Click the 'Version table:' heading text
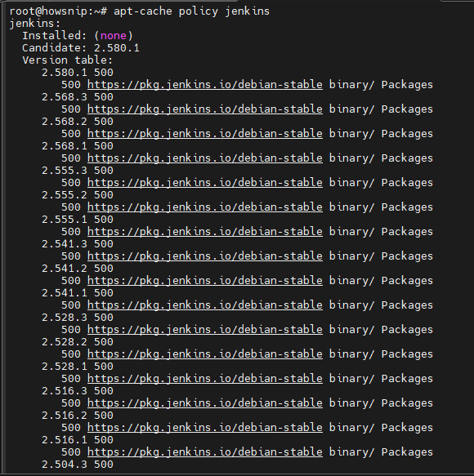Screen dimensions: 474x476 point(68,60)
